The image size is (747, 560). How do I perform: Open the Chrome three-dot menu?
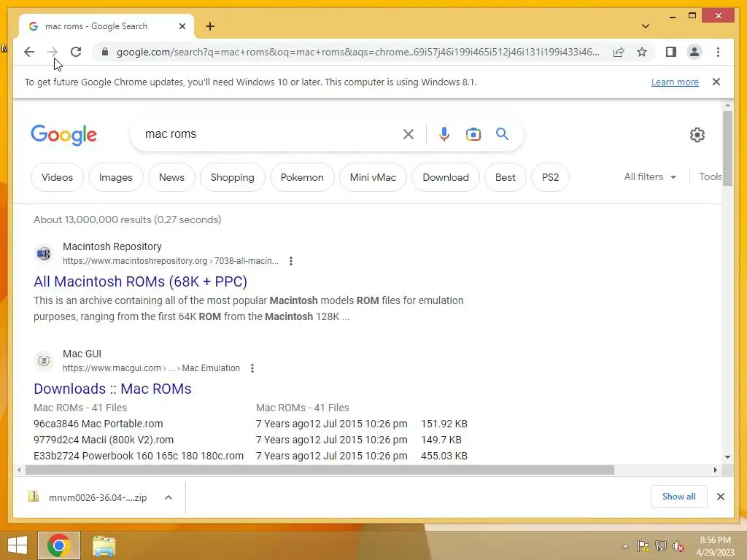point(718,52)
